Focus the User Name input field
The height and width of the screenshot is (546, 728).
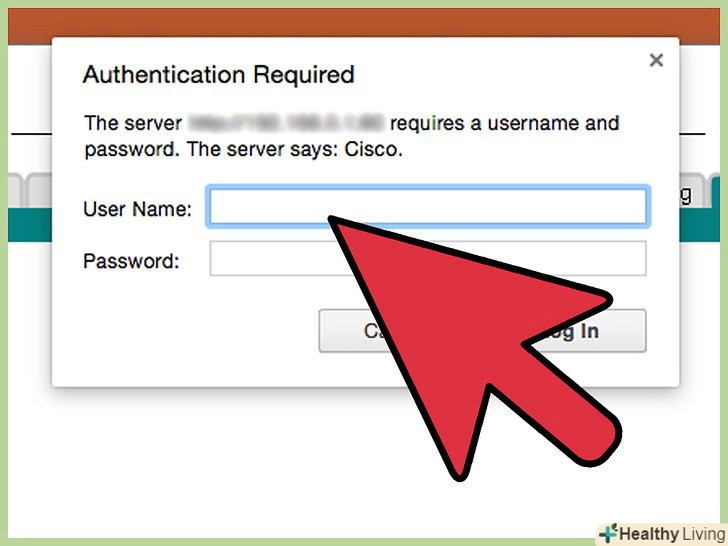(x=428, y=206)
